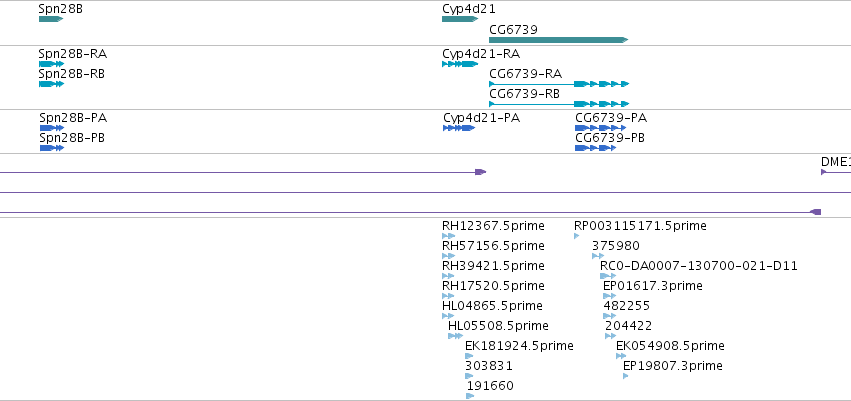The width and height of the screenshot is (851, 401).
Task: Open the RH12367.5prime EST label
Action: pos(493,226)
